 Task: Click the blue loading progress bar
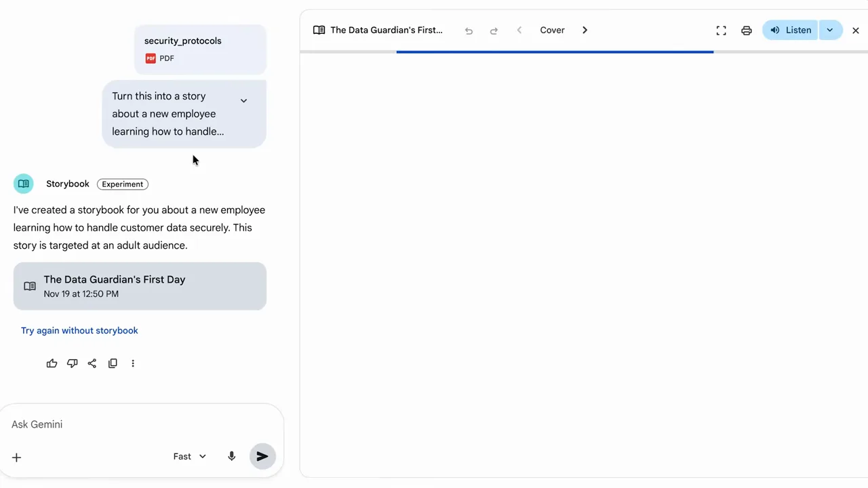tap(555, 52)
